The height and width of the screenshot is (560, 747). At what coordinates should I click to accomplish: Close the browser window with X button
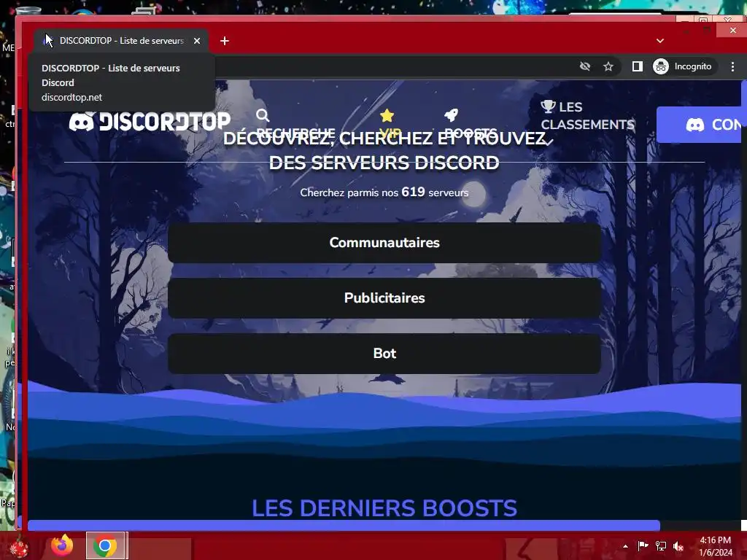pyautogui.click(x=732, y=30)
